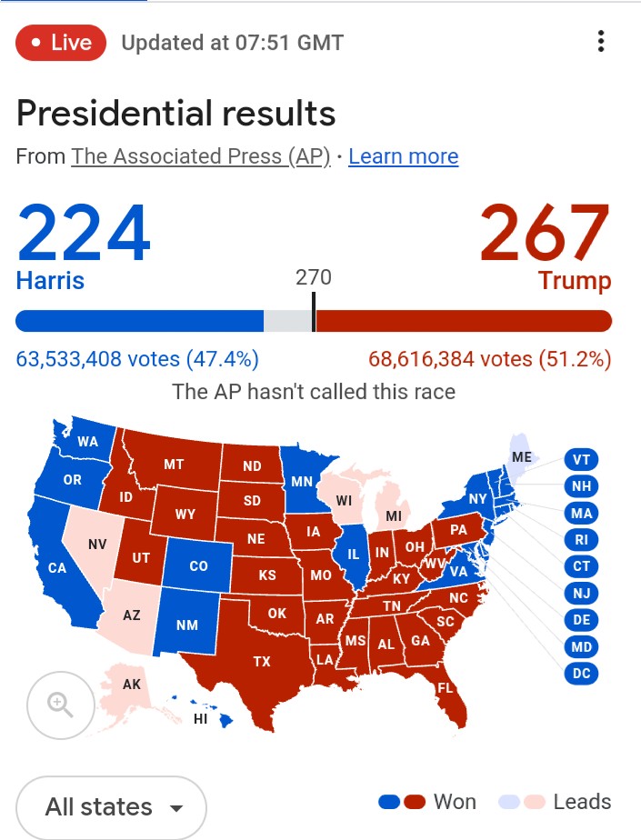Select the RI state pill
641x840 pixels.
click(x=581, y=540)
